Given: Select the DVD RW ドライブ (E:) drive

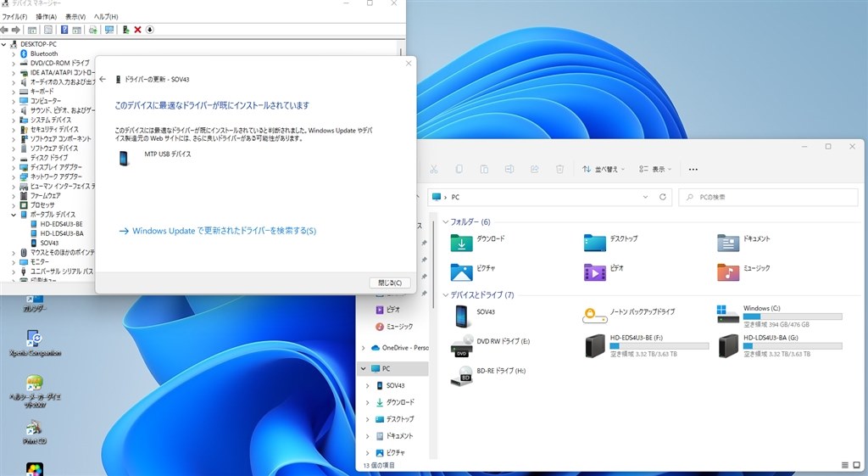Looking at the screenshot, I should coord(490,346).
